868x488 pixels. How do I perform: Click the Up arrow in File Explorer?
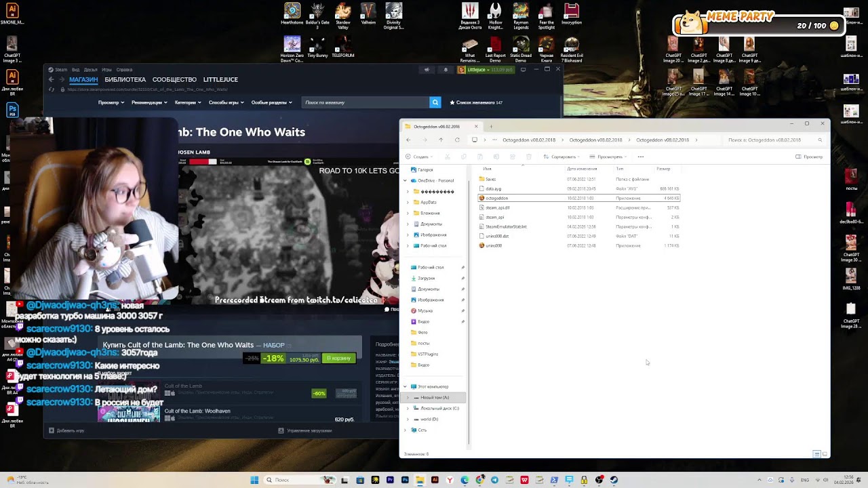point(441,140)
